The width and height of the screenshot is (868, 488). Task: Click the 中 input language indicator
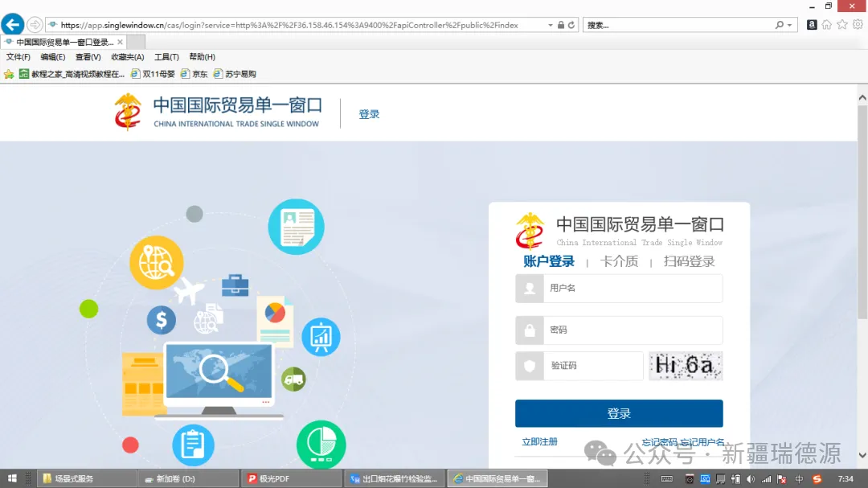[799, 479]
